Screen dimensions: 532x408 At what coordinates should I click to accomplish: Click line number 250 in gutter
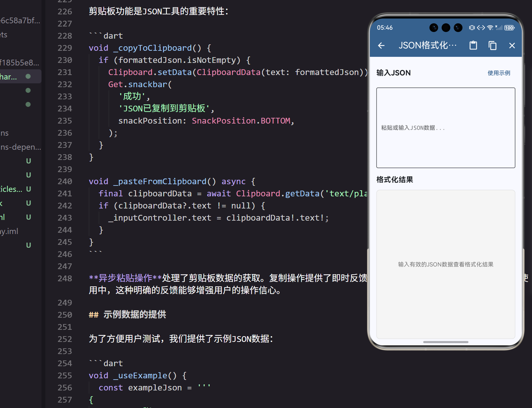click(65, 315)
